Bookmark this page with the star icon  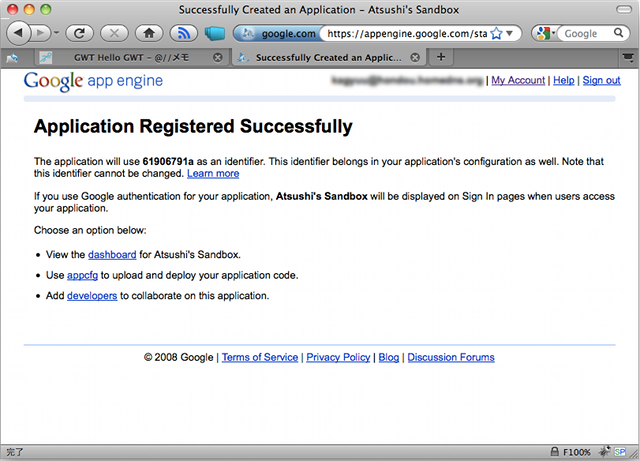click(x=496, y=33)
